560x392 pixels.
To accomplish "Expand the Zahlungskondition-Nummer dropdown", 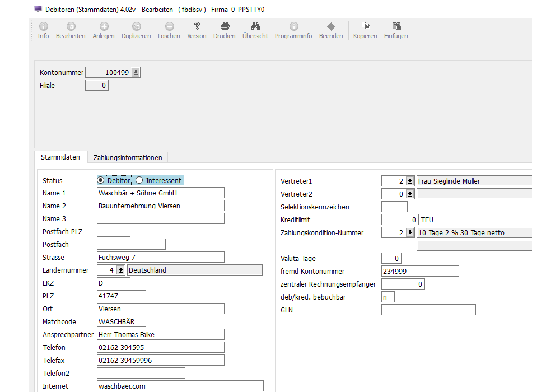I will pos(410,232).
